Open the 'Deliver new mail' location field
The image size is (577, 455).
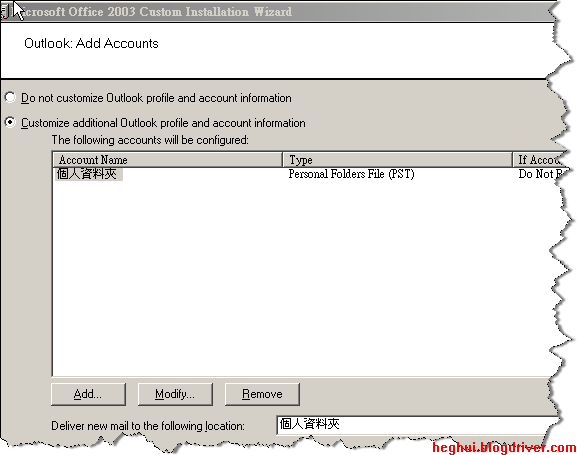[x=419, y=425]
